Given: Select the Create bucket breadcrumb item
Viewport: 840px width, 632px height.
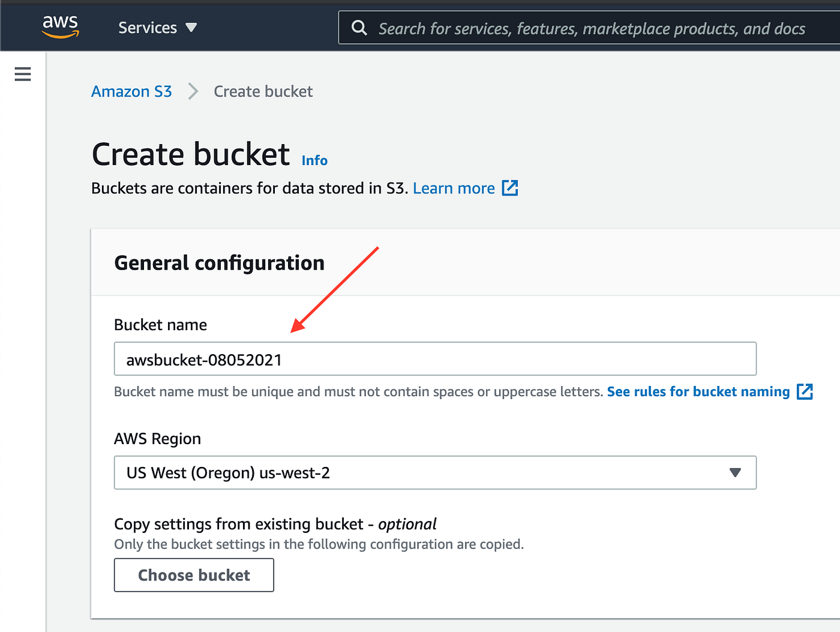Looking at the screenshot, I should [263, 91].
